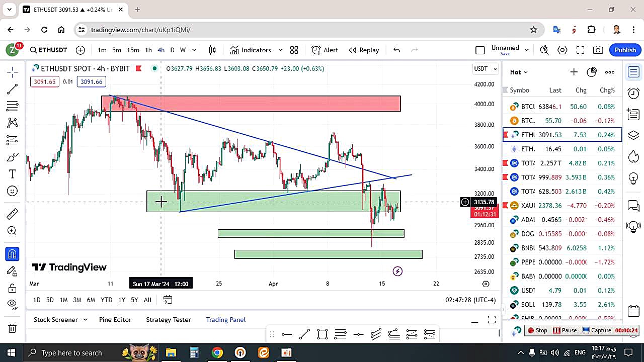The width and height of the screenshot is (644, 362).
Task: Select the 1h timeframe
Action: coord(148,50)
